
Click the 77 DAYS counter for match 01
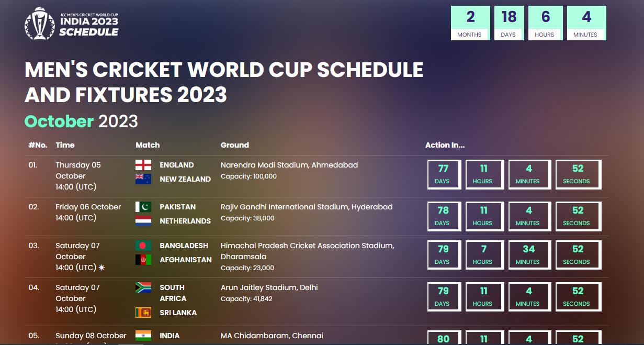(x=444, y=174)
